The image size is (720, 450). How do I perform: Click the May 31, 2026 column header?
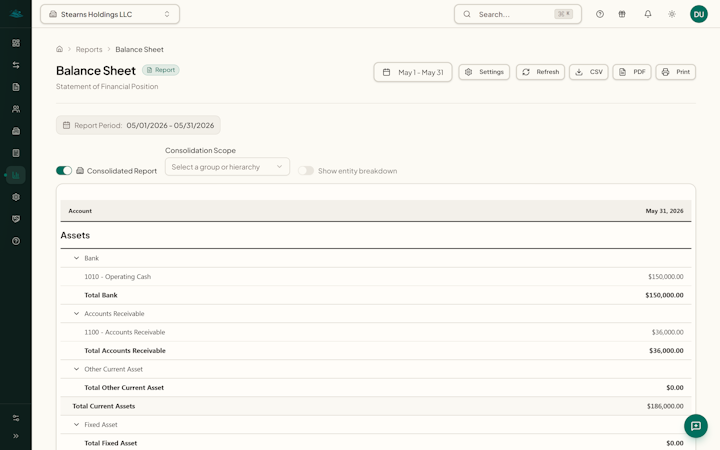pyautogui.click(x=664, y=211)
